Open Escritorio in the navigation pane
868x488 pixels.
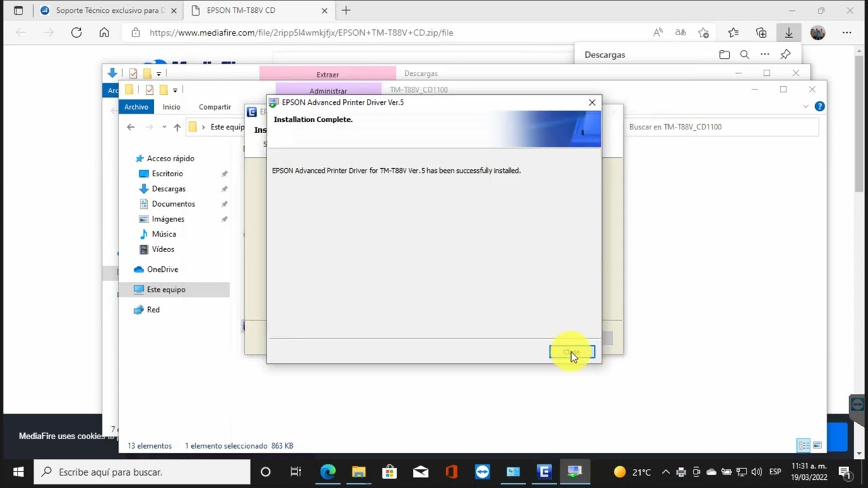point(167,174)
